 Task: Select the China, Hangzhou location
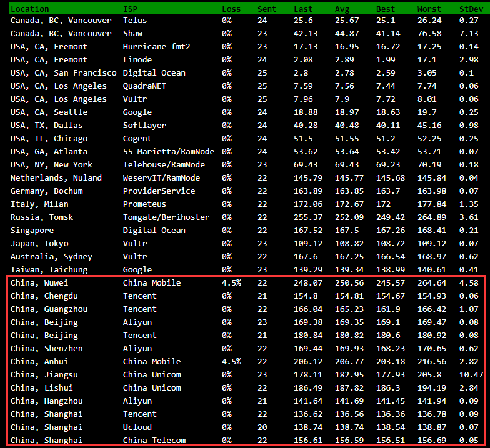[46, 401]
